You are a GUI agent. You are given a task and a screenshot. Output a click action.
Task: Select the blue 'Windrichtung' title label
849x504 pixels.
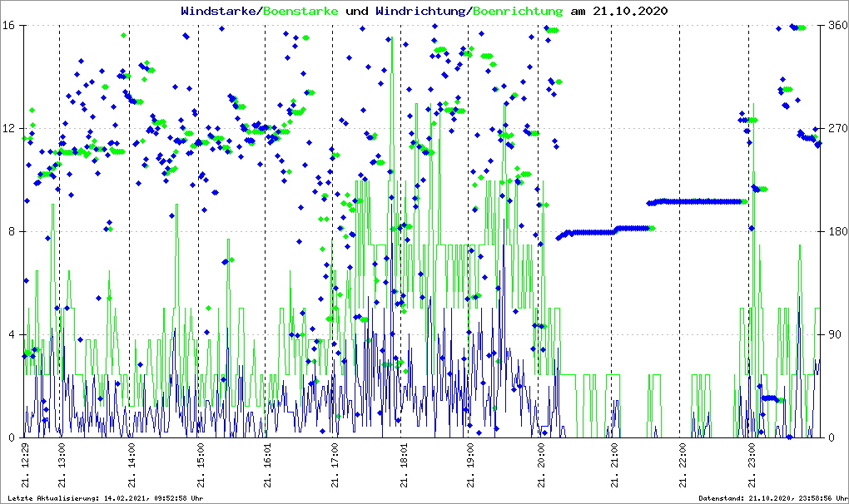coord(421,12)
